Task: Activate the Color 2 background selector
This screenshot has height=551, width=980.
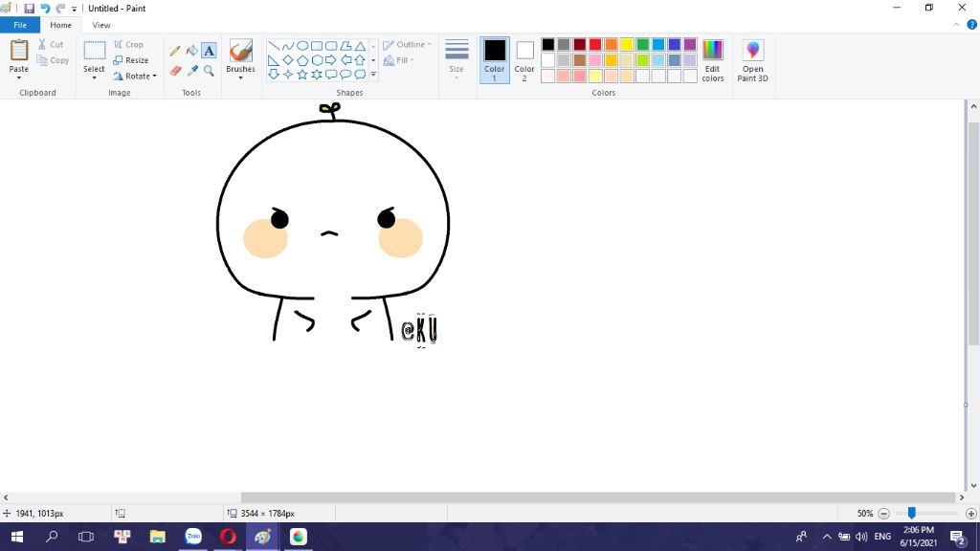Action: [x=524, y=59]
